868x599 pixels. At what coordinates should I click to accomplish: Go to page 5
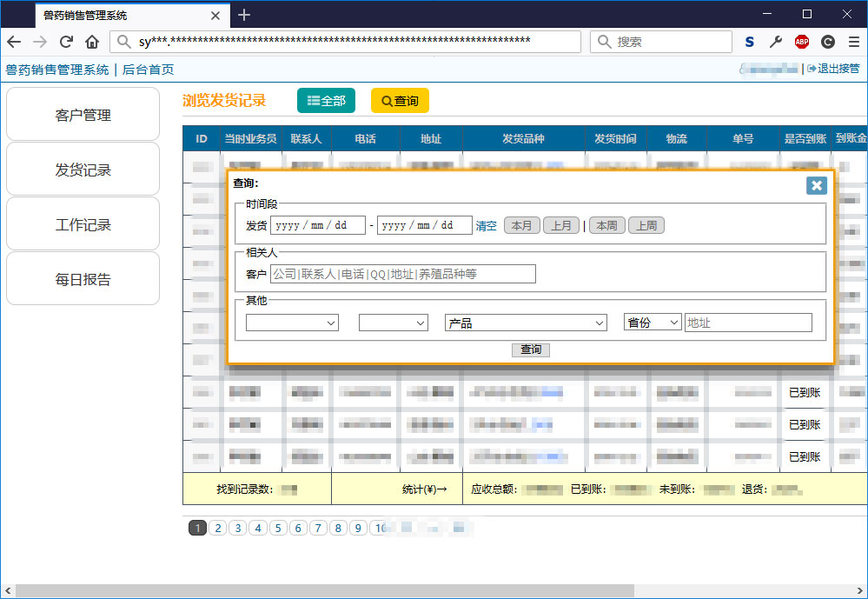(x=278, y=528)
